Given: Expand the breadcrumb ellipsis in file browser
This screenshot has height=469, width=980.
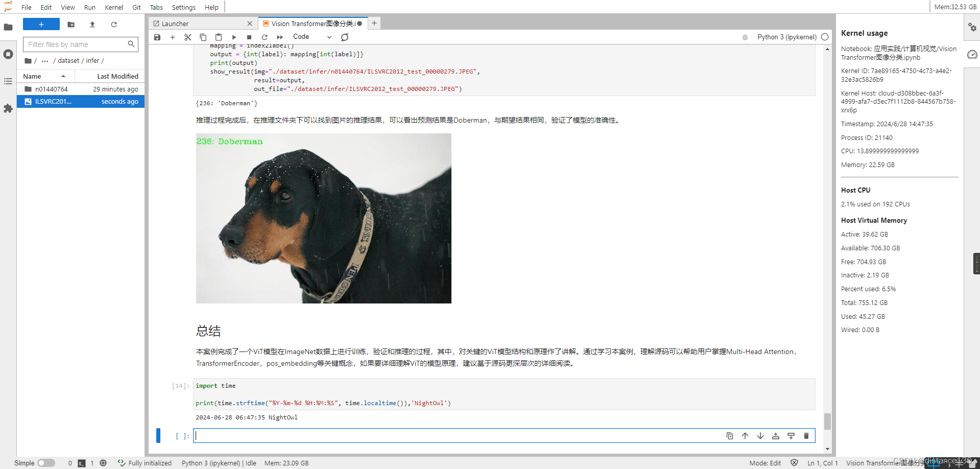Looking at the screenshot, I should pos(45,60).
